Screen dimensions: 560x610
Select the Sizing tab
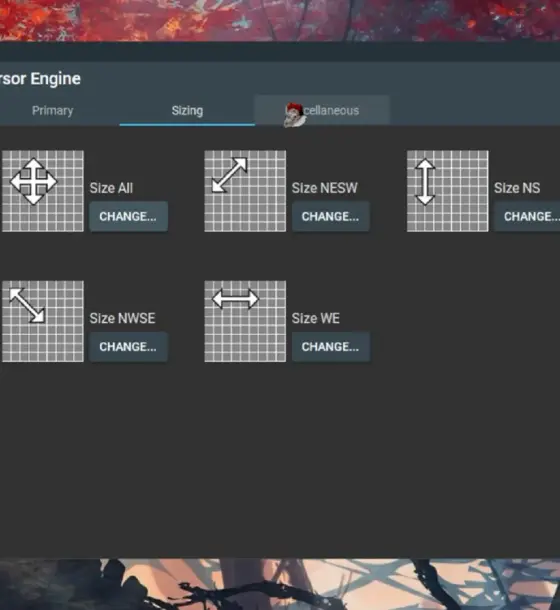(x=187, y=110)
